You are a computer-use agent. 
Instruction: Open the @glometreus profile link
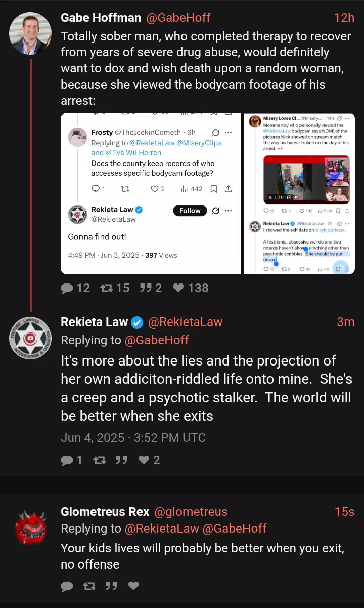191,512
